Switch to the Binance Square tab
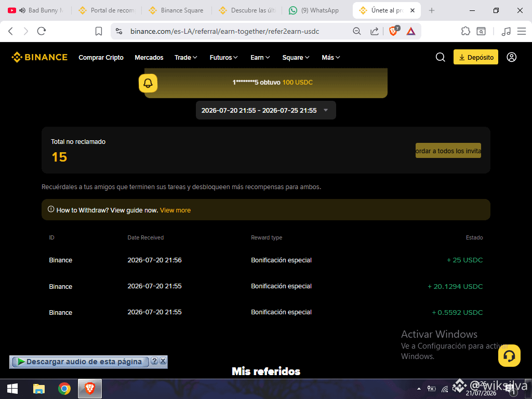532x399 pixels. pyautogui.click(x=177, y=10)
